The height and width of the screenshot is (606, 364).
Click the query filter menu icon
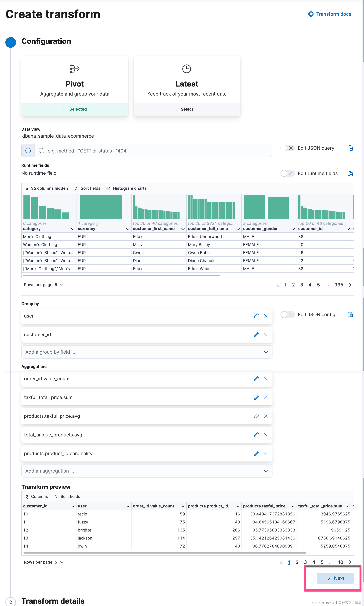(28, 151)
